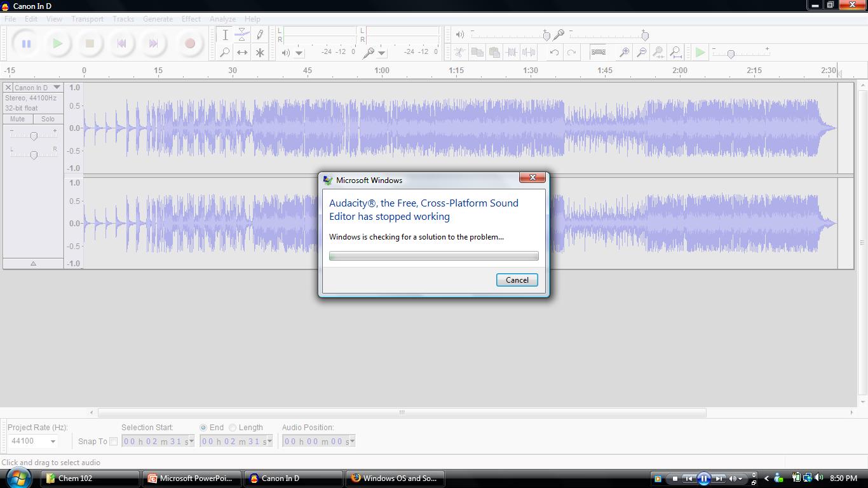Click the Skip to End button
Image resolution: width=868 pixels, height=488 pixels.
tap(153, 44)
